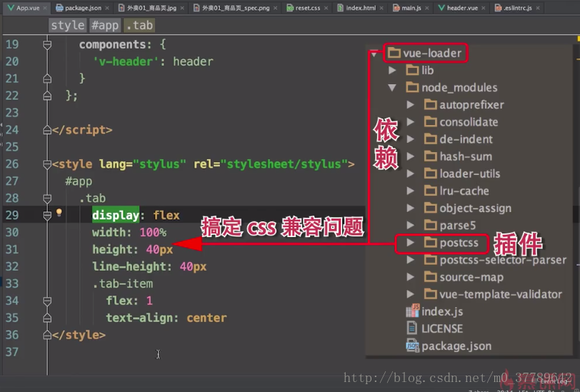This screenshot has height=392, width=580.
Task: Expand the source-map folder arrow
Action: point(410,276)
